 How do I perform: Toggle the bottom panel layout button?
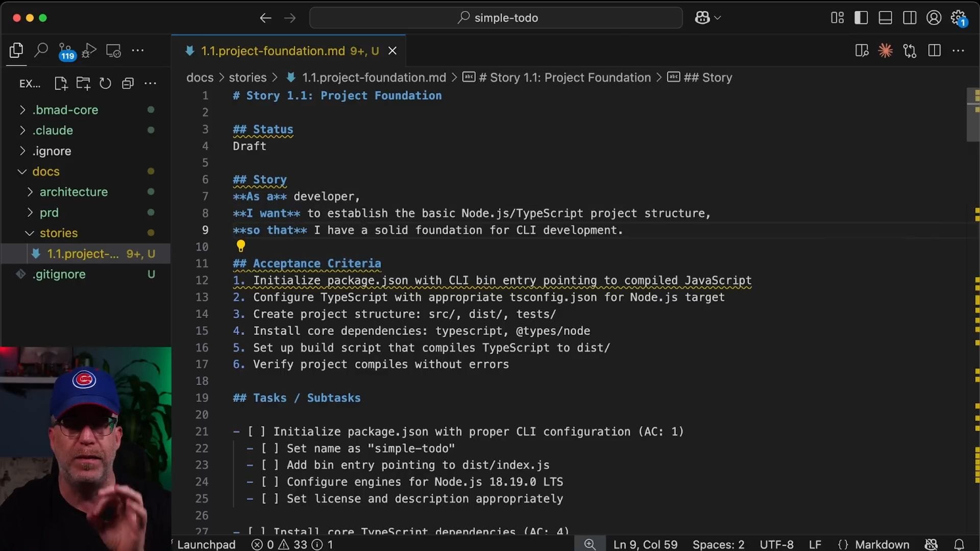click(x=886, y=18)
